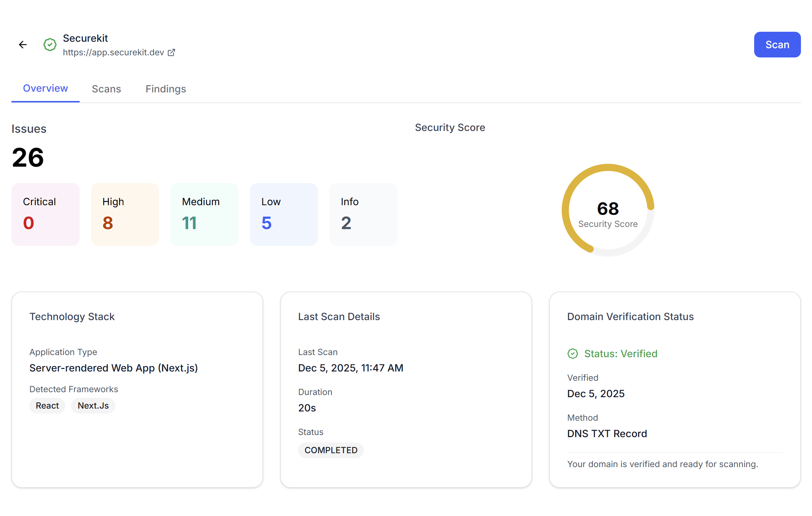Click the verified badge next to Securekit
This screenshot has width=812, height=516.
[50, 45]
